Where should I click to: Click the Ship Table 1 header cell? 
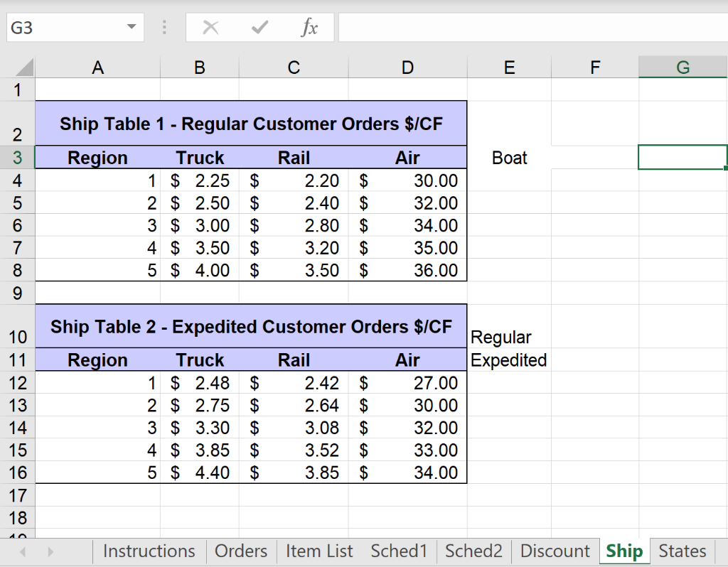[x=251, y=123]
